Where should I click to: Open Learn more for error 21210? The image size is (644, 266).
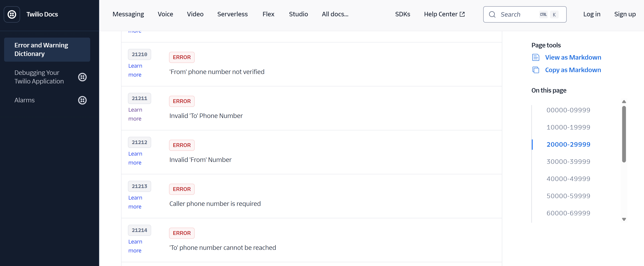pos(135,70)
